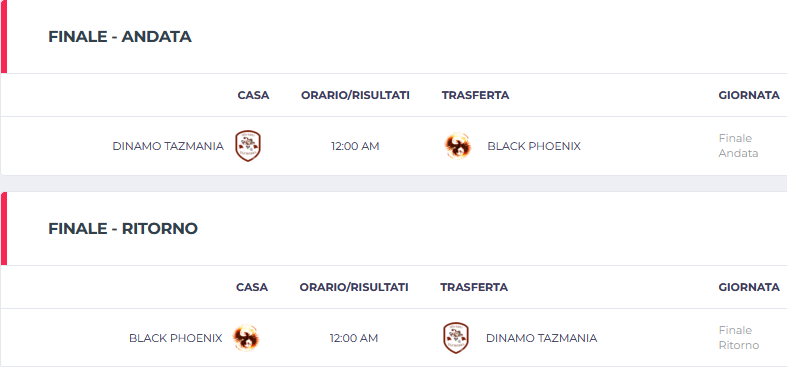Open home team BLACK PHOENIX in the Ritorno match

[176, 338]
